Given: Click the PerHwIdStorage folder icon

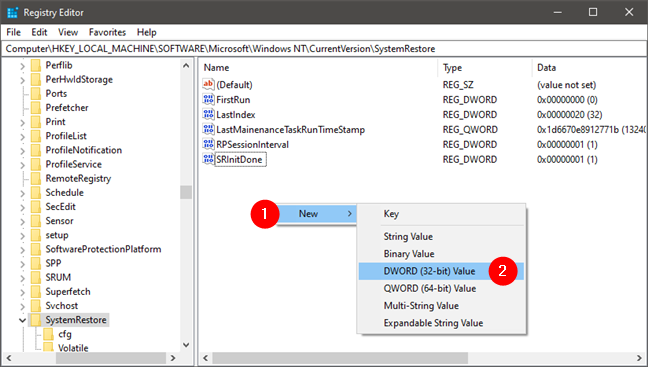Looking at the screenshot, I should coord(36,79).
